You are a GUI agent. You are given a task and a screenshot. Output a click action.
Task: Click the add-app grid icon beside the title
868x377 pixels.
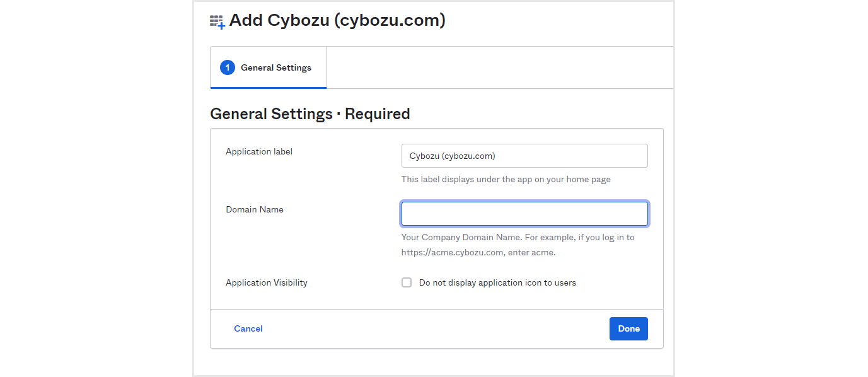[x=217, y=22]
